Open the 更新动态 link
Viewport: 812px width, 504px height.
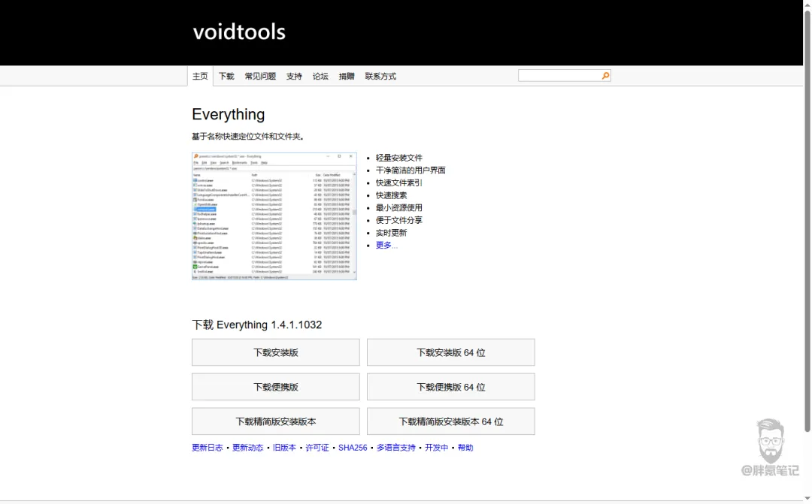pyautogui.click(x=247, y=448)
